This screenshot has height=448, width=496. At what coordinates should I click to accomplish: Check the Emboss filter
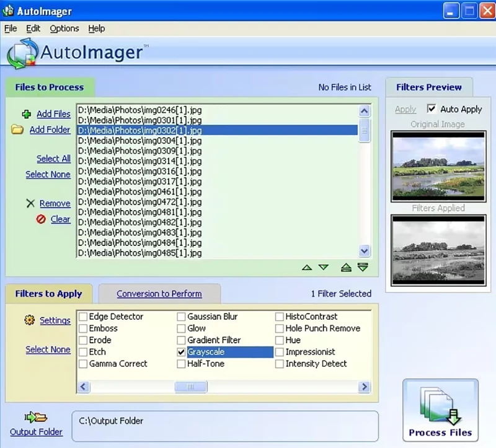point(83,328)
